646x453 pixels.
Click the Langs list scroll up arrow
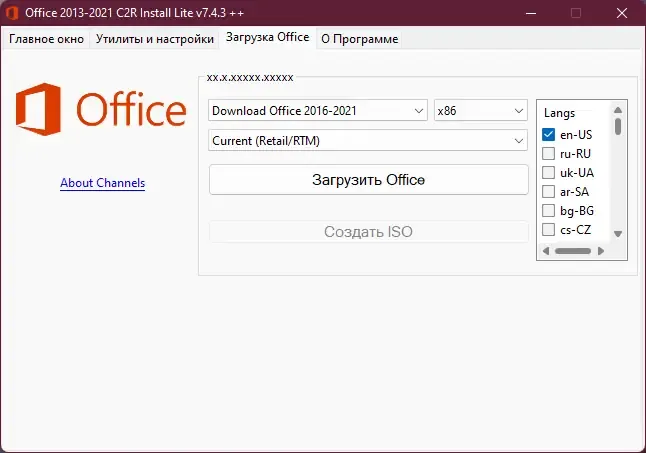[618, 110]
